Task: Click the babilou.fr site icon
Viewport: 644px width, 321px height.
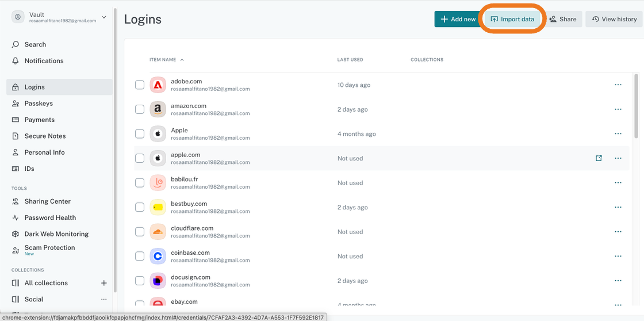Action: point(158,183)
